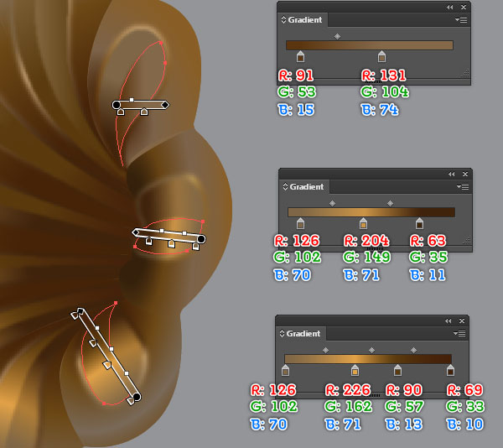Screen dimensions: 503x448
Task: Select center color stop on slanted middle annotator
Action: (x=172, y=243)
